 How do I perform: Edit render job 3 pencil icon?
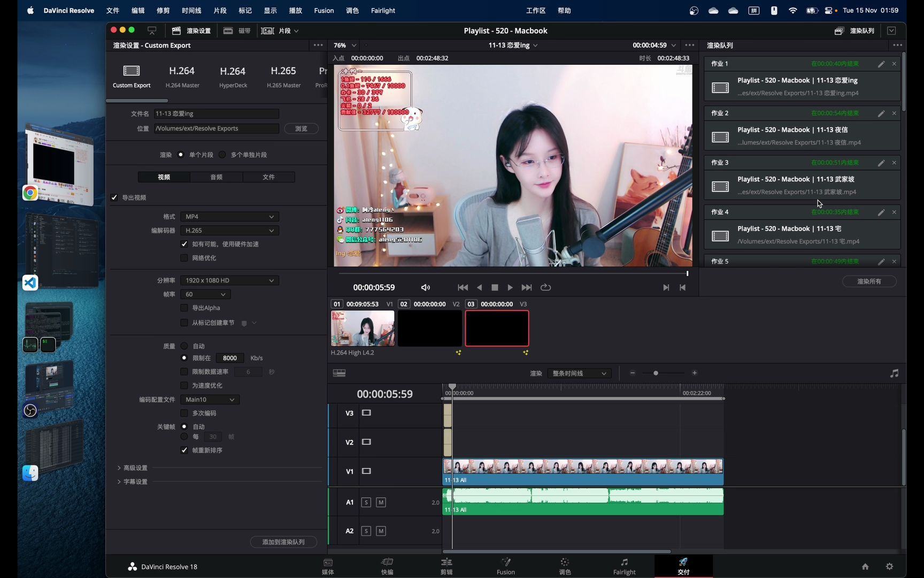tap(881, 163)
